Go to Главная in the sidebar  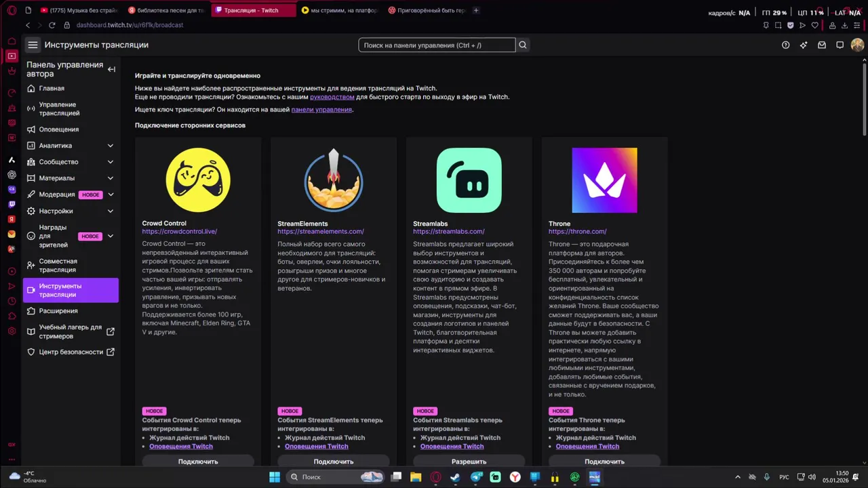71,88
